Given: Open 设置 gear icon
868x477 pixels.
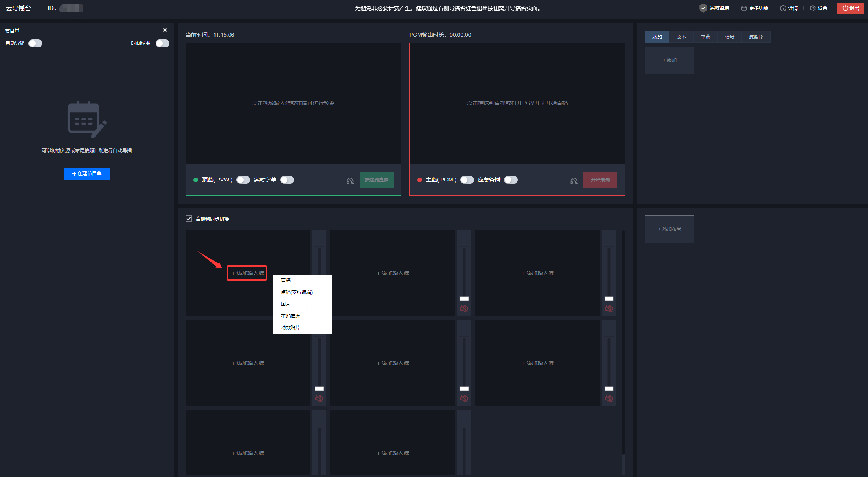Looking at the screenshot, I should (x=813, y=8).
